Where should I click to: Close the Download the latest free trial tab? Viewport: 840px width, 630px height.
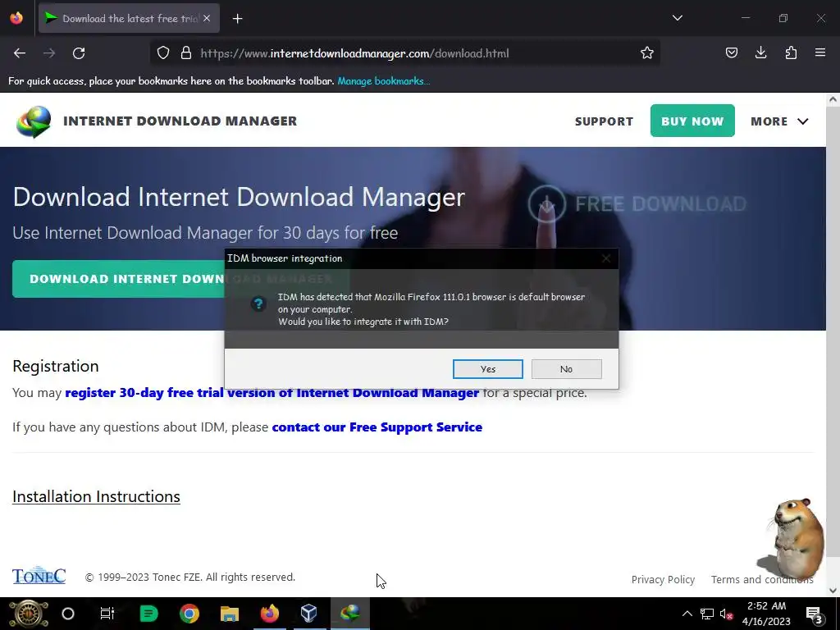207,18
